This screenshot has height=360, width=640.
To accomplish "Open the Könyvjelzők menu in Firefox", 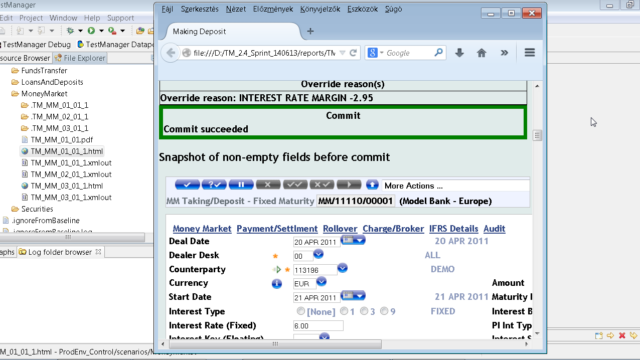I will [x=320, y=9].
